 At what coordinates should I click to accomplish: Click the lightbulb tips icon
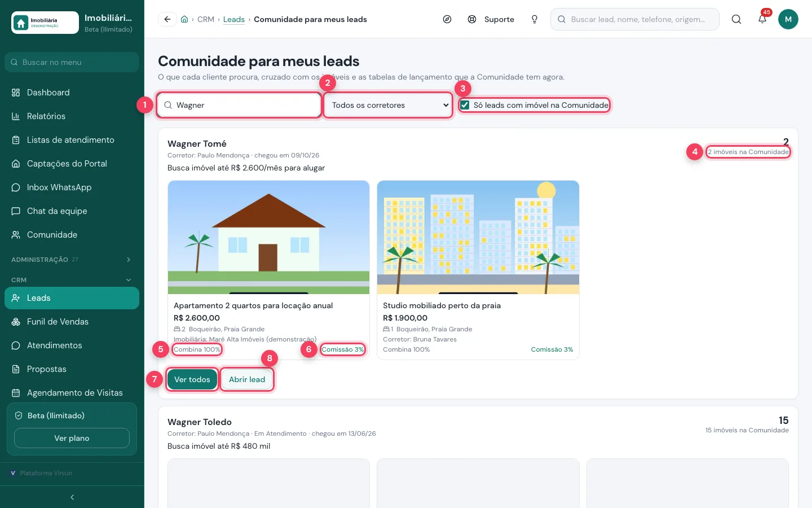coord(535,19)
